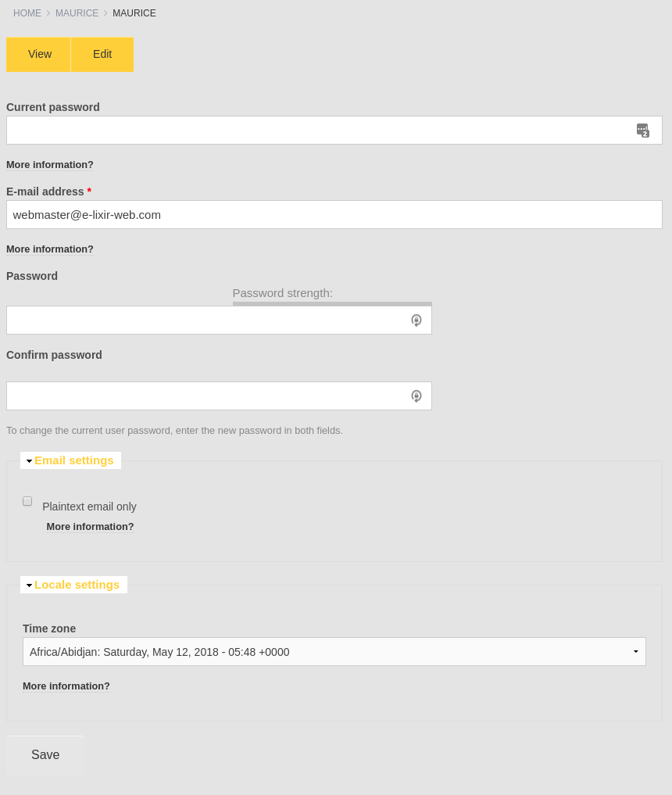The height and width of the screenshot is (795, 672).
Task: Open More information under Current password
Action: coord(50,165)
